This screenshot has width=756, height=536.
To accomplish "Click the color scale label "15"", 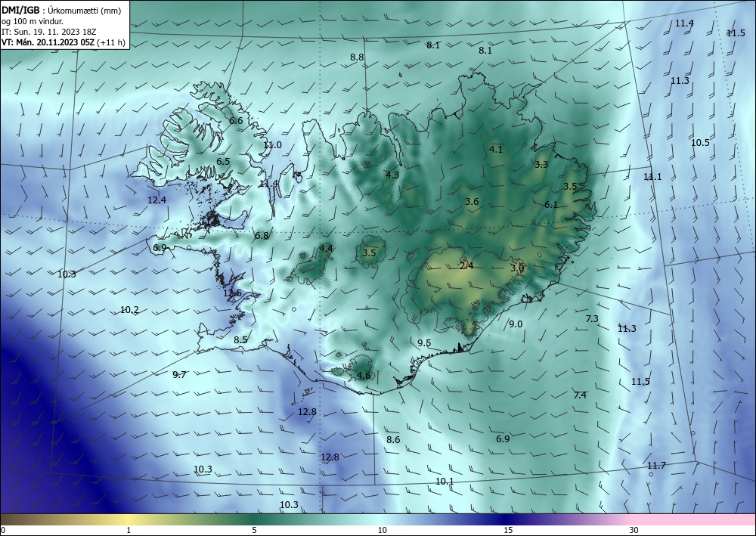I will [508, 531].
